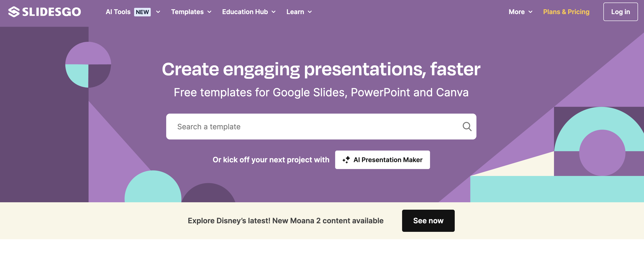Click the Moana 2 announcement text
This screenshot has height=260, width=644.
pos(286,221)
